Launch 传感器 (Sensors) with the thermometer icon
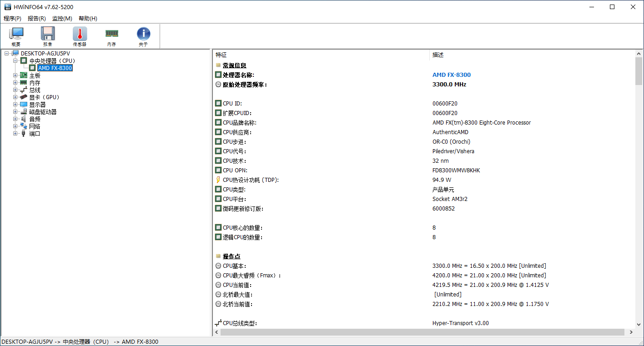Viewport: 644px width, 346px height. (x=79, y=33)
